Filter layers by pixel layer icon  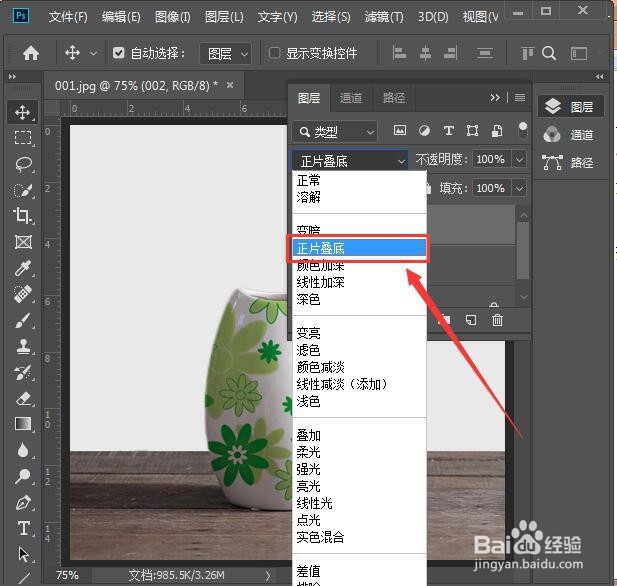(x=400, y=131)
